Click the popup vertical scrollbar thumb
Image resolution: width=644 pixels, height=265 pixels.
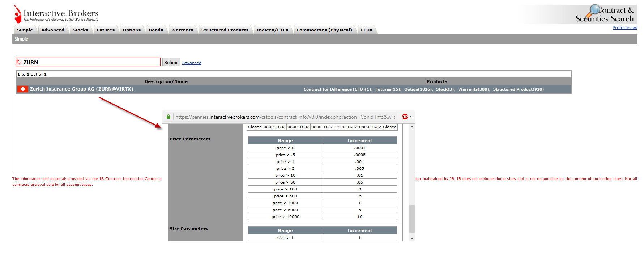[412, 219]
